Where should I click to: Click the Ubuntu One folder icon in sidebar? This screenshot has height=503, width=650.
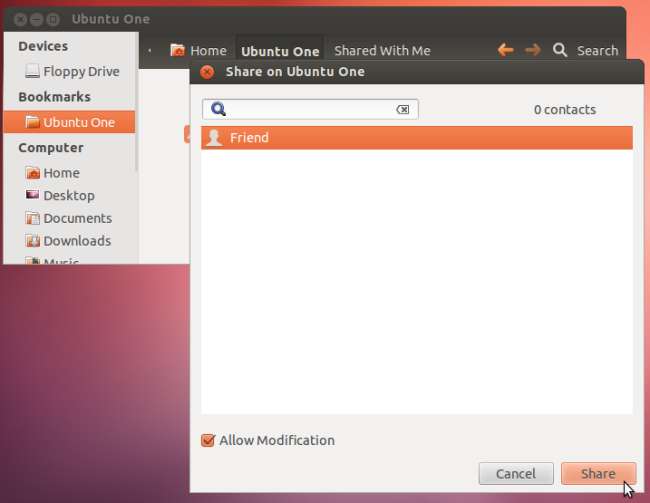32,122
